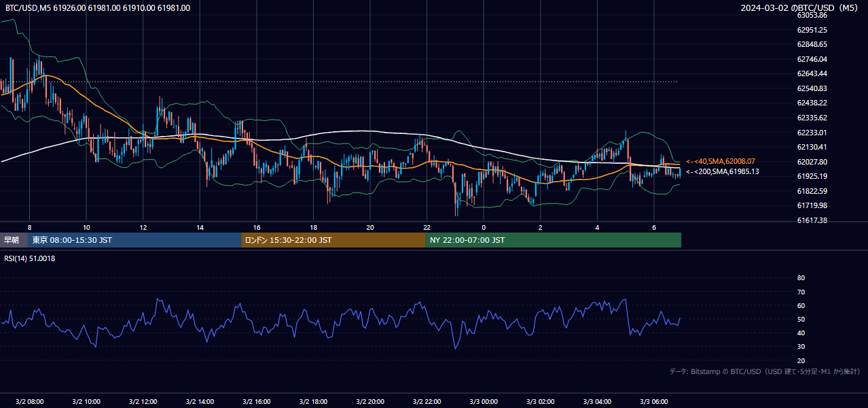
Task: Click the 3/2 18:00 date label
Action: [x=313, y=401]
